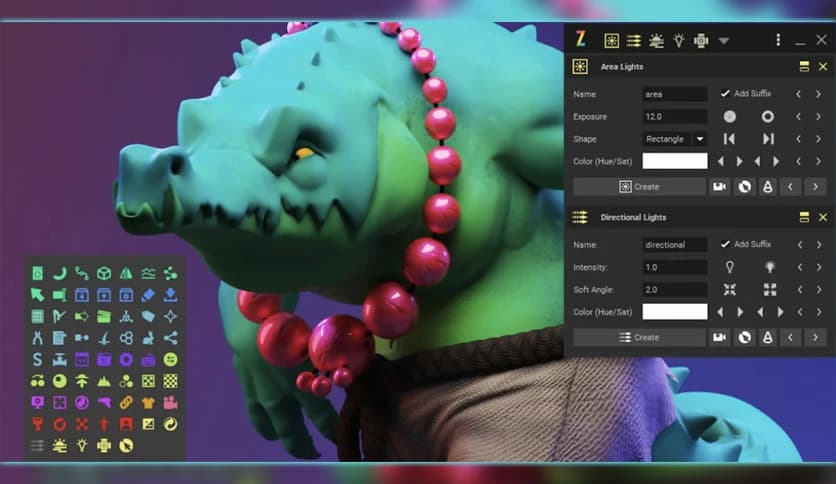Click the lit bulb Intensity icon
This screenshot has width=836, height=484.
tap(769, 267)
